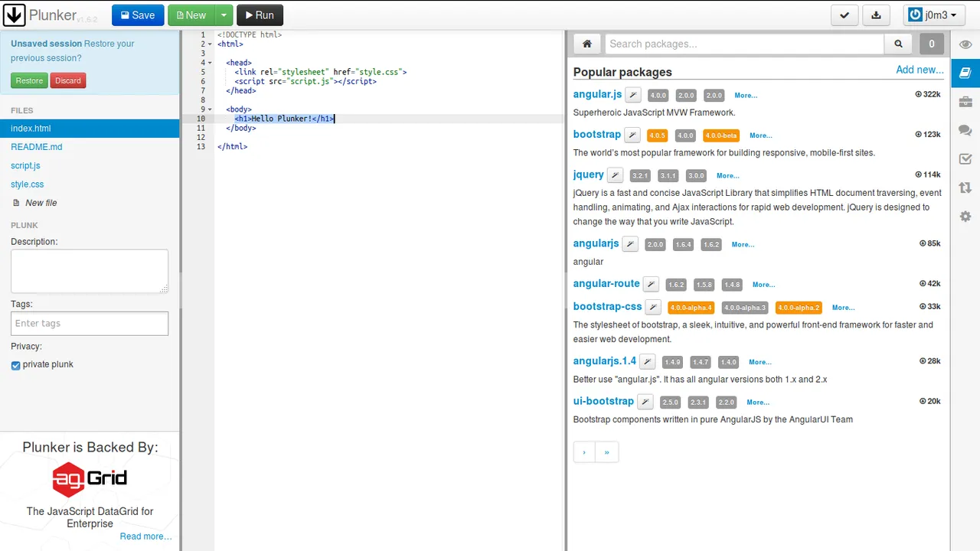Select bootstrap-css 4.0.0-alpha.4 badge
Viewport: 980px width, 551px height.
pos(691,308)
